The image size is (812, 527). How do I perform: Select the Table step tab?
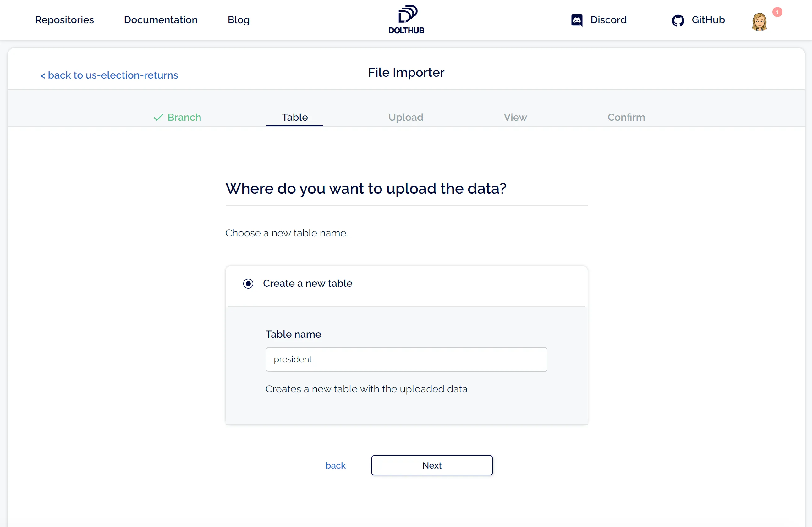294,117
